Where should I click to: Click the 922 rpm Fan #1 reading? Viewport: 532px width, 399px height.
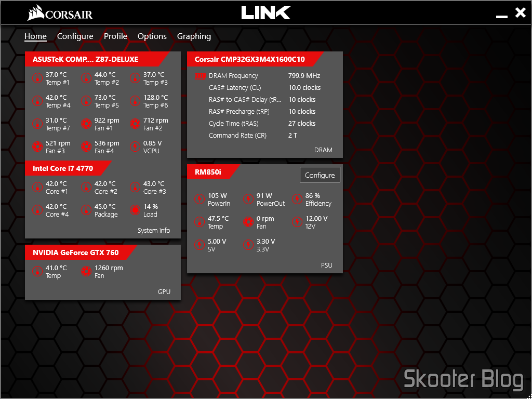click(x=107, y=120)
